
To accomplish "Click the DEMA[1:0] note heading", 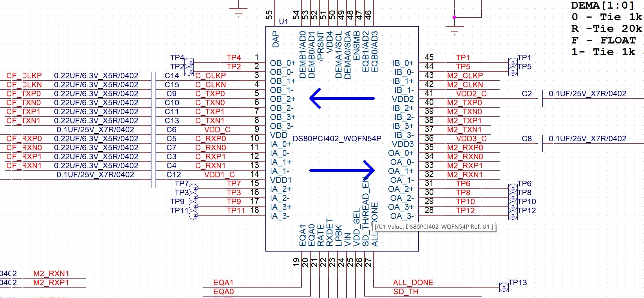I will 602,5.
